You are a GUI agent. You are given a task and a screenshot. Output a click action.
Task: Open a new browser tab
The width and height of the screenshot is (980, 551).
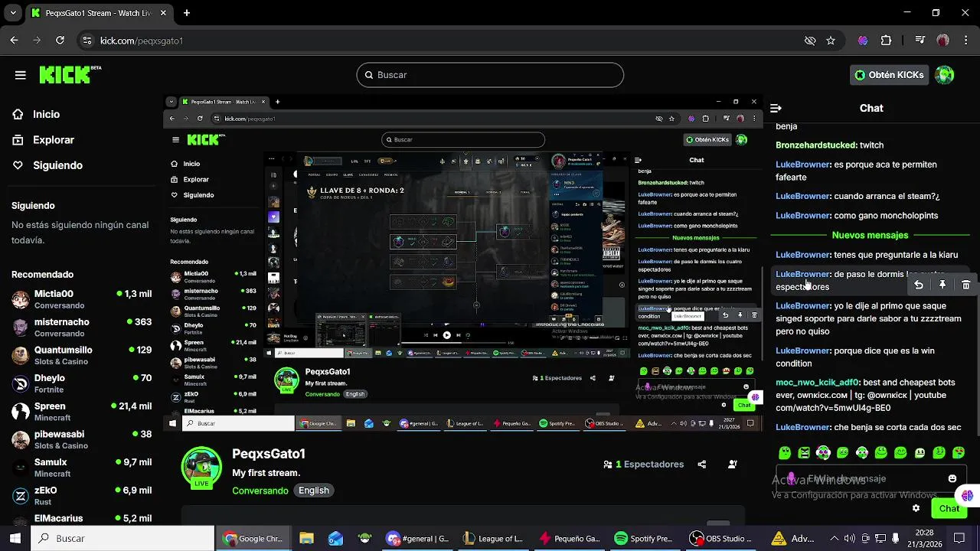[187, 13]
